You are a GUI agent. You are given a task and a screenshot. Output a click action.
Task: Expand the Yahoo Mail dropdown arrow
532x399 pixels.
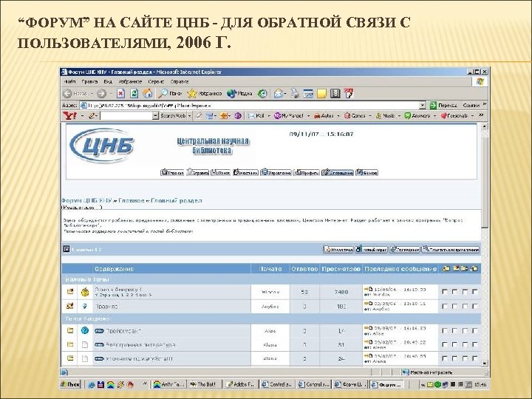tap(269, 116)
